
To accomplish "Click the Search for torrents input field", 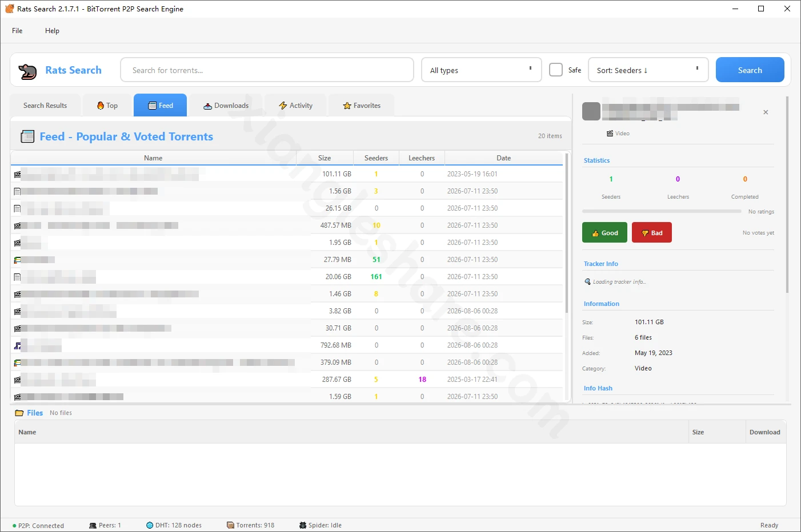I will [267, 70].
